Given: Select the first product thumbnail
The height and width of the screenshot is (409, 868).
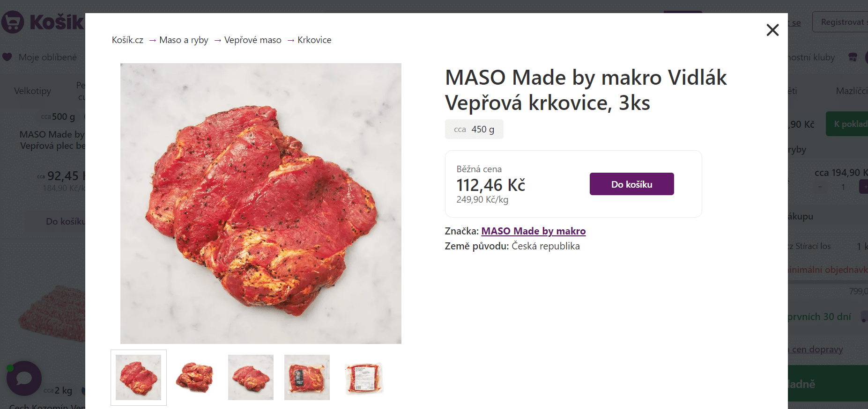Looking at the screenshot, I should click(139, 377).
